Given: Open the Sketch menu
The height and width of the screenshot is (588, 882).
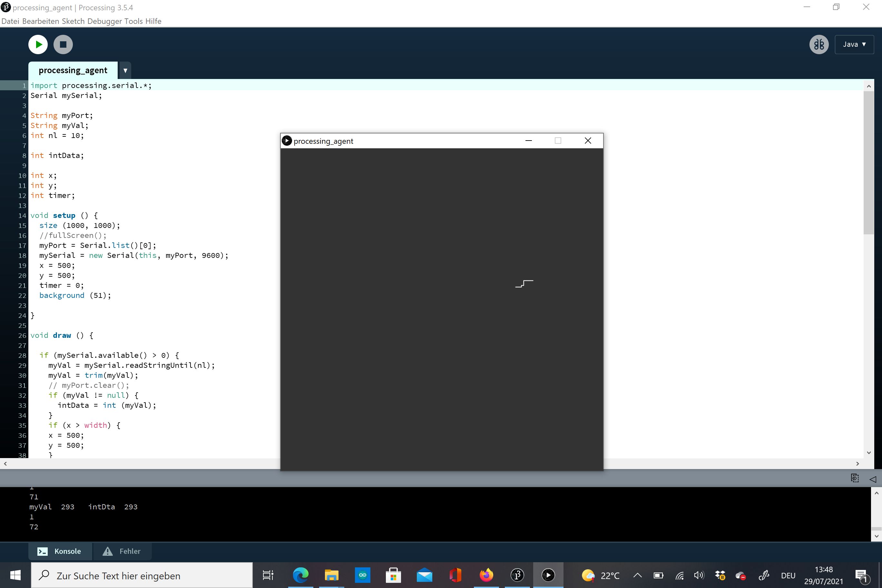Looking at the screenshot, I should click(x=73, y=21).
